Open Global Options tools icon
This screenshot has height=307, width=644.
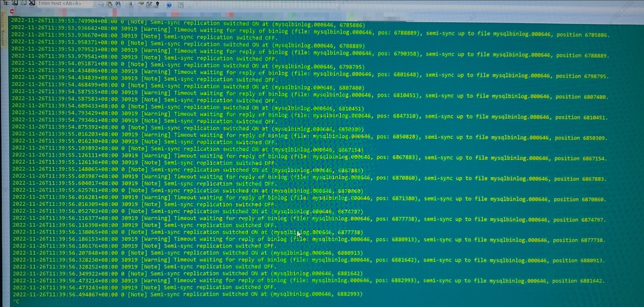tap(149, 4)
